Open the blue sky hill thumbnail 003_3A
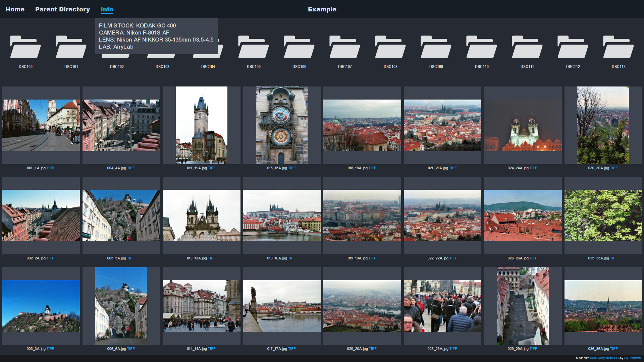 [x=41, y=306]
